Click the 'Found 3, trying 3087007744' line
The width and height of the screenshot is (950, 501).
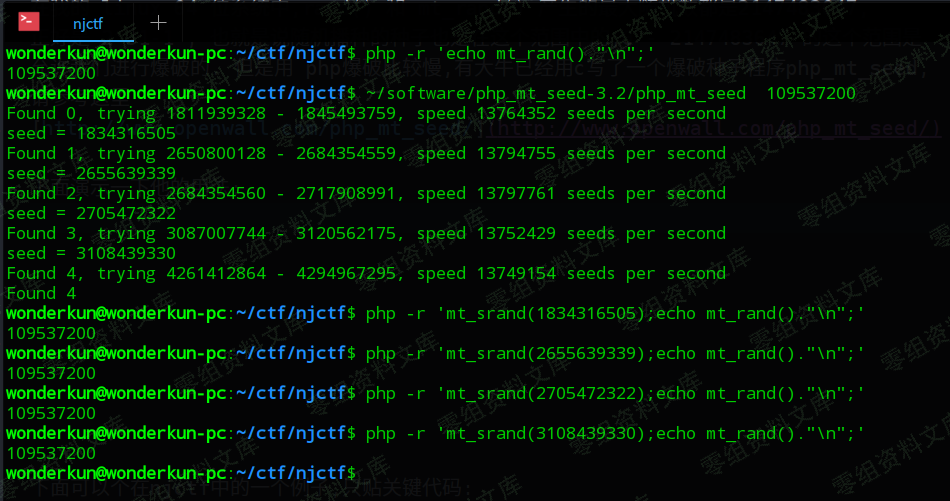coord(366,233)
